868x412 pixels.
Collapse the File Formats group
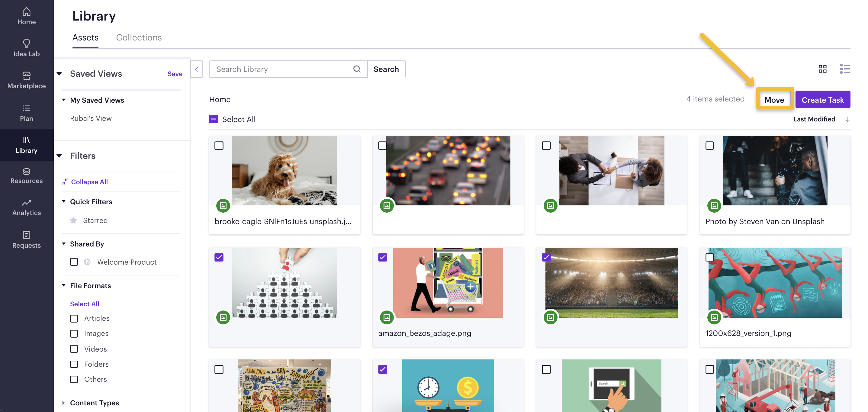click(x=64, y=285)
